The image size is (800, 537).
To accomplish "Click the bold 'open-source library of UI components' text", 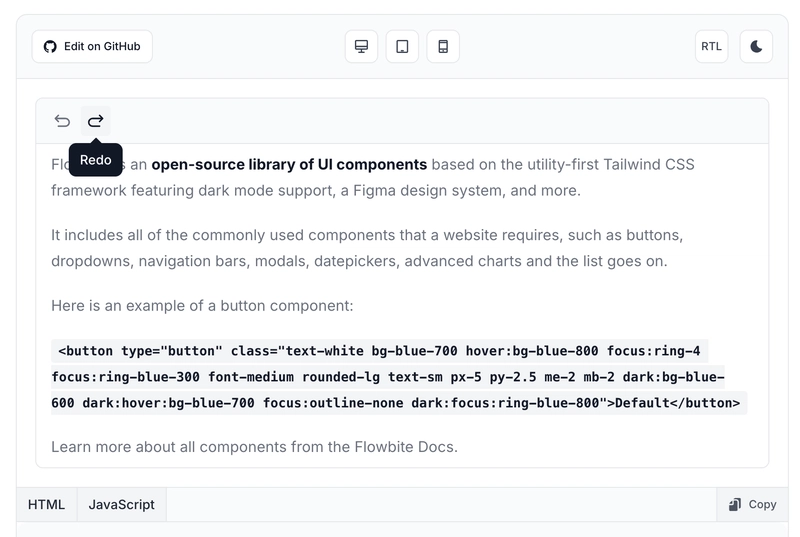I will pos(289,164).
